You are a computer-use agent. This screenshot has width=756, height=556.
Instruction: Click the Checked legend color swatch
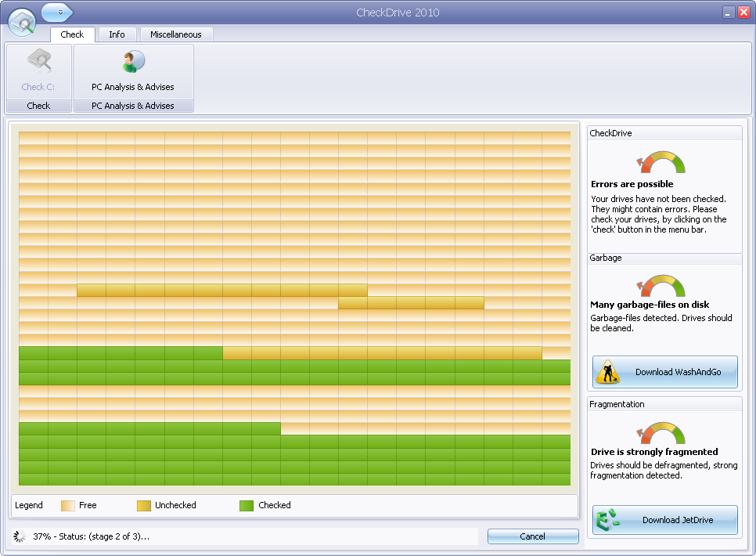click(x=247, y=505)
